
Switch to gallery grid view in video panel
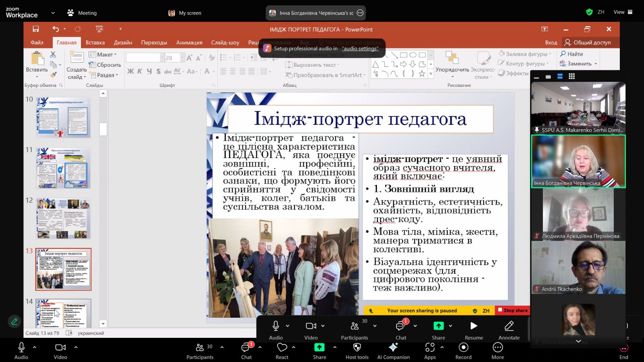click(572, 76)
